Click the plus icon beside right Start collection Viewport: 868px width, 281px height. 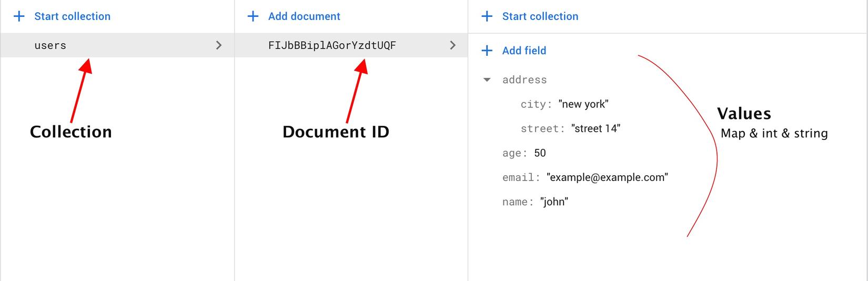[x=487, y=16]
